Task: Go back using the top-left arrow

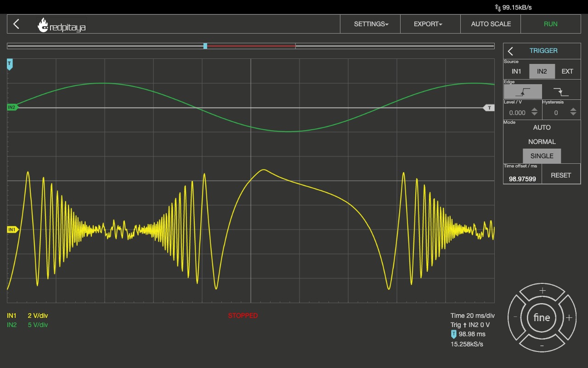Action: [17, 24]
